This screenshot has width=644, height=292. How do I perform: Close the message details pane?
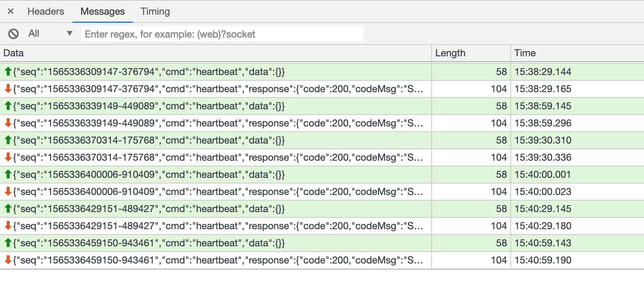[x=11, y=11]
